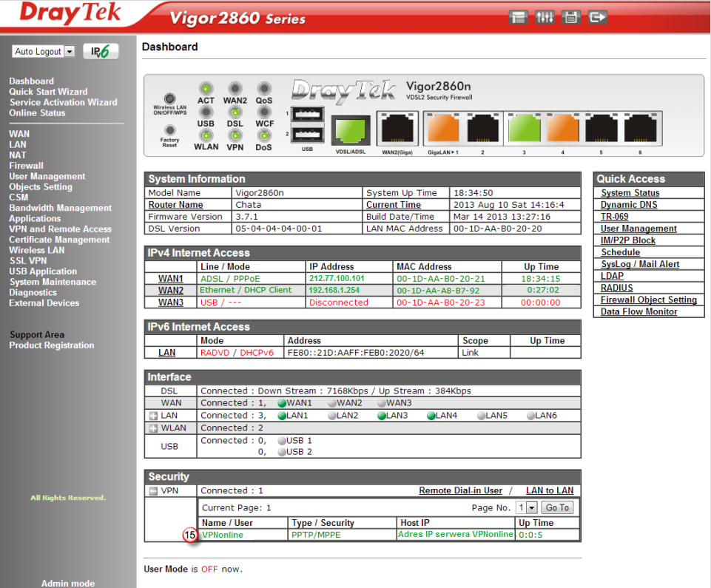Open the WAN2 link in IPv4 table
The height and width of the screenshot is (588, 711).
click(x=170, y=291)
